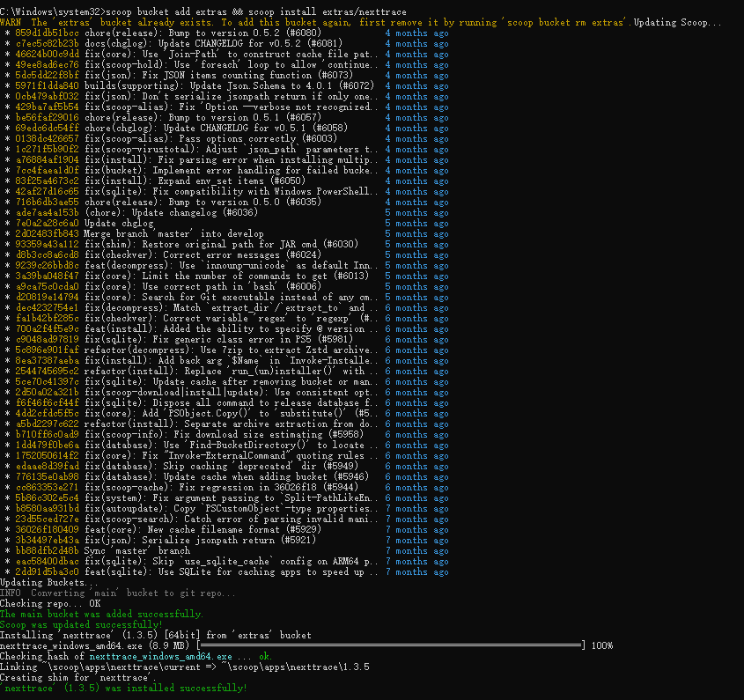The height and width of the screenshot is (700, 744).
Task: Click 'Update CHANGELOG for v0.5.2 (#6081)' line
Action: (251, 44)
